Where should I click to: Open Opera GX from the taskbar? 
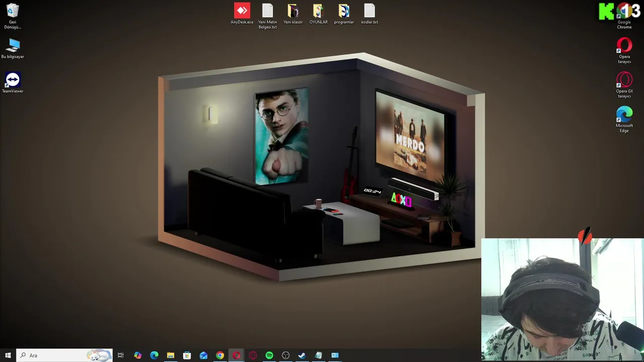click(x=253, y=355)
